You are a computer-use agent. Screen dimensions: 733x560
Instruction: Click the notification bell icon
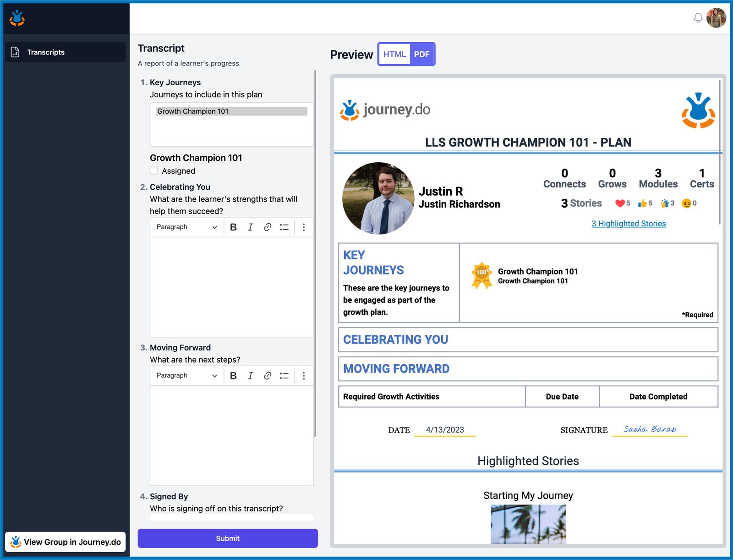click(698, 18)
